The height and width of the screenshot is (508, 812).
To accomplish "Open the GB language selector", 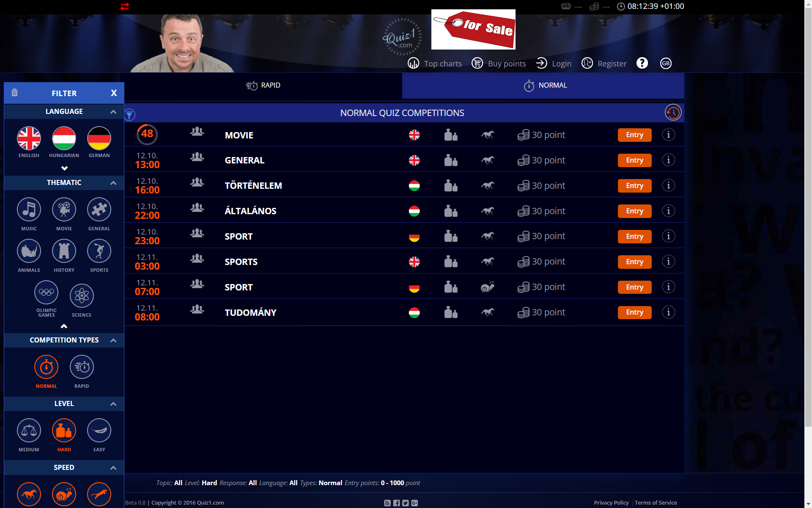I will pos(666,63).
